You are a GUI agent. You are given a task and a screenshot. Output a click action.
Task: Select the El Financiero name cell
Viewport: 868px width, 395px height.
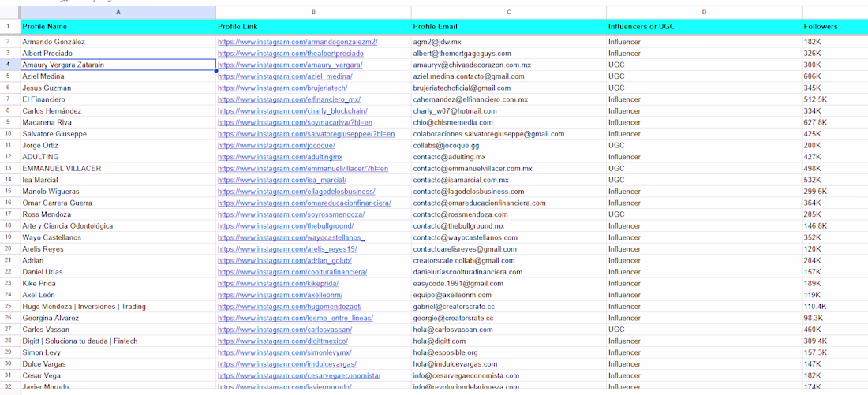click(x=118, y=99)
